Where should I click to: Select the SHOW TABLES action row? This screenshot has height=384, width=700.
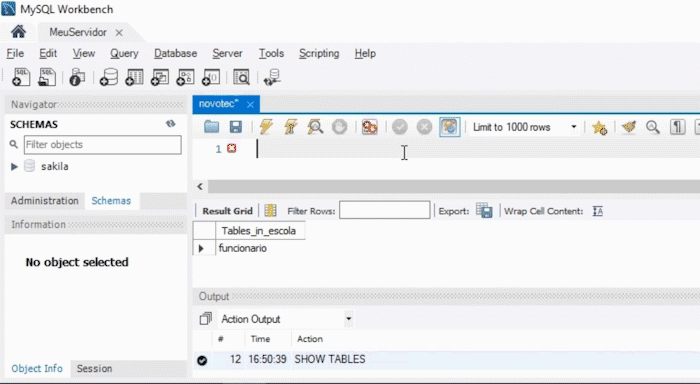[x=446, y=360]
